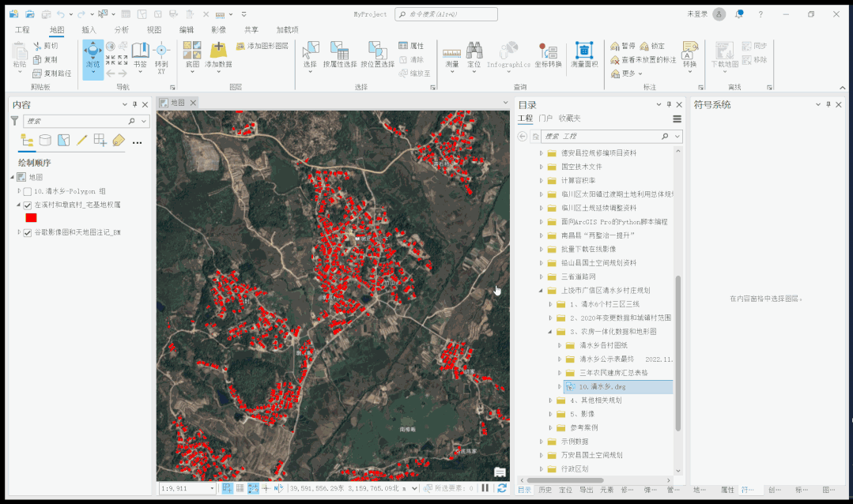Toggle grid button in map status bar

(x=240, y=488)
